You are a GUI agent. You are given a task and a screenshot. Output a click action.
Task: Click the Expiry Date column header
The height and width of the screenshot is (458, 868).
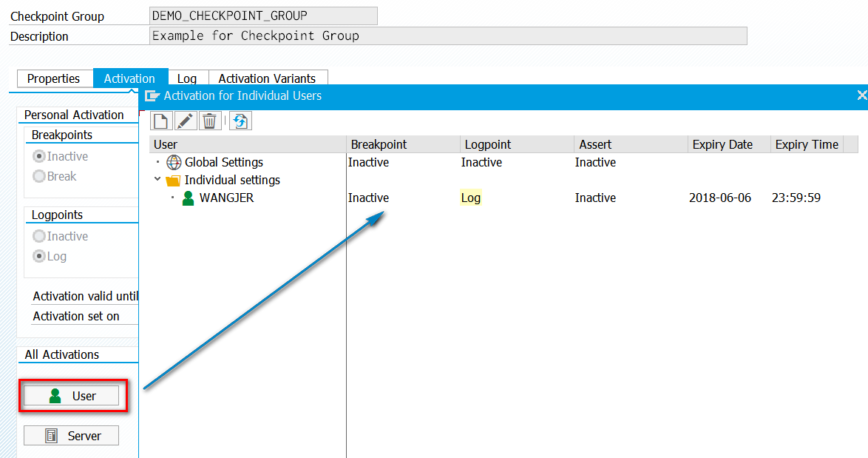coord(729,144)
